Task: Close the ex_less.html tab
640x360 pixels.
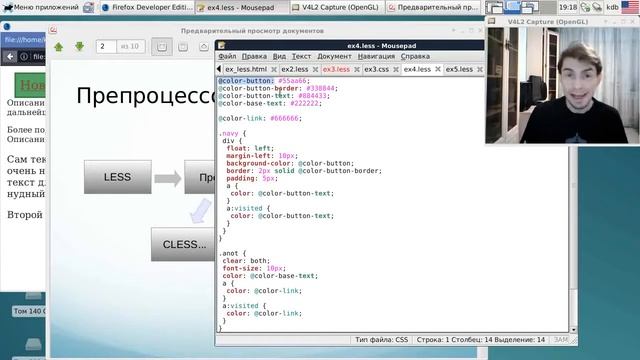Action: point(274,69)
